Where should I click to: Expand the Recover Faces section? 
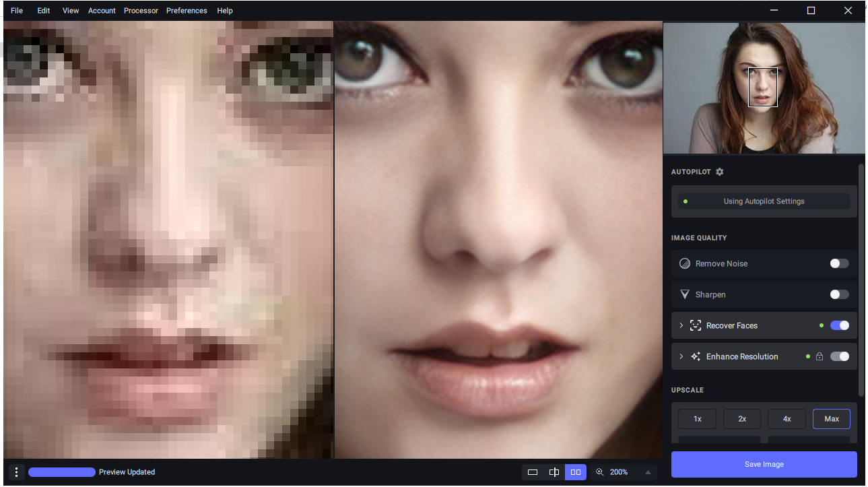click(x=681, y=325)
